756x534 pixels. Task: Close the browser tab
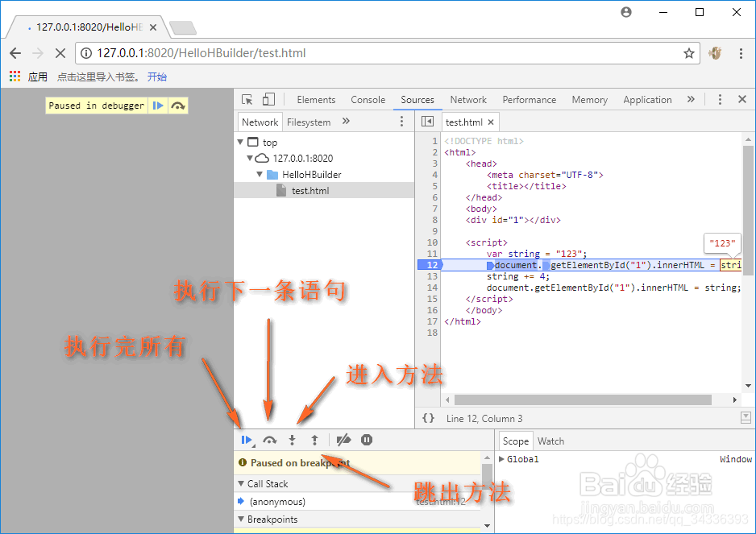pyautogui.click(x=153, y=27)
